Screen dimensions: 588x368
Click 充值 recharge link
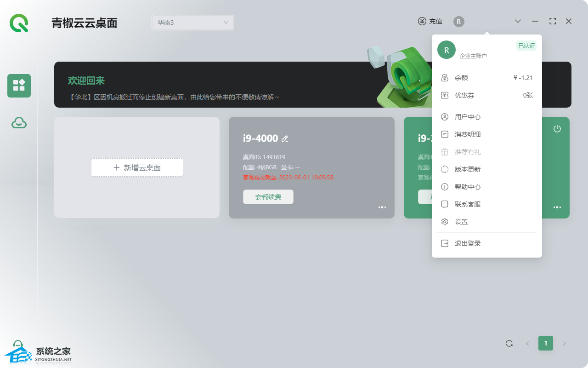click(435, 21)
